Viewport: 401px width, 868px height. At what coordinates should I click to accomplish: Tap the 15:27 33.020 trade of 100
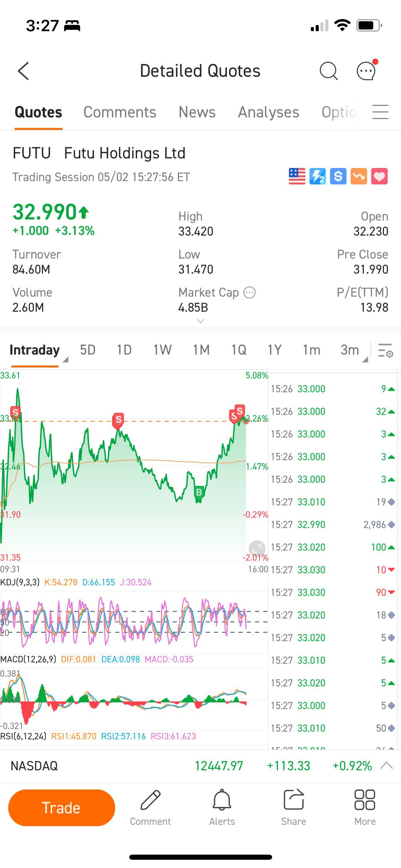(333, 547)
